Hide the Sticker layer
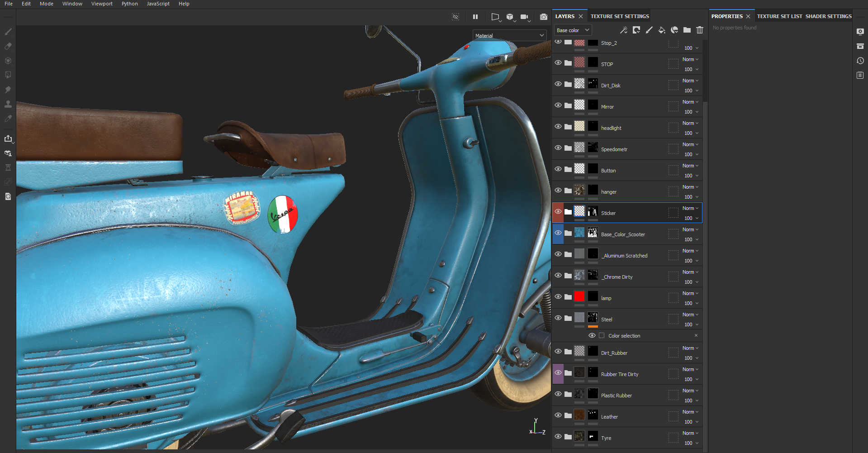Image resolution: width=868 pixels, height=453 pixels. [558, 211]
